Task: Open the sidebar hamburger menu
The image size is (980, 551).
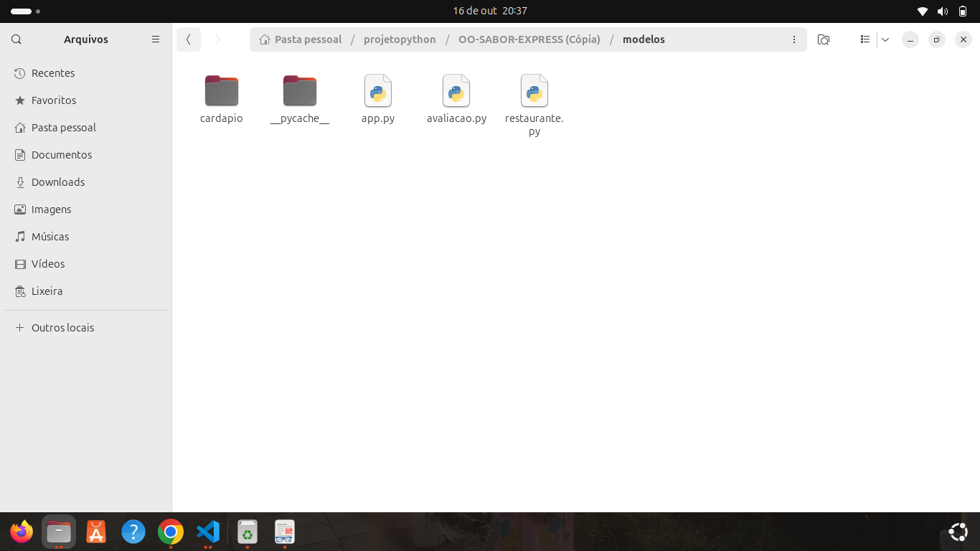Action: coord(156,39)
